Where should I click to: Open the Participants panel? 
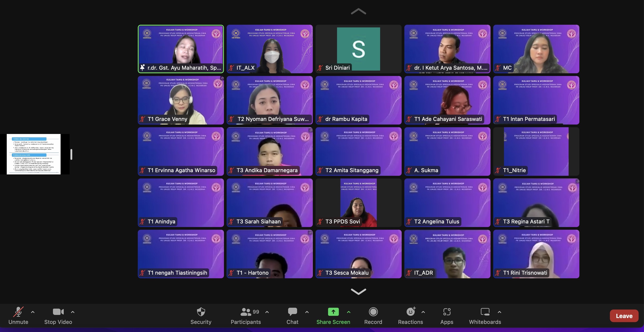(x=245, y=312)
